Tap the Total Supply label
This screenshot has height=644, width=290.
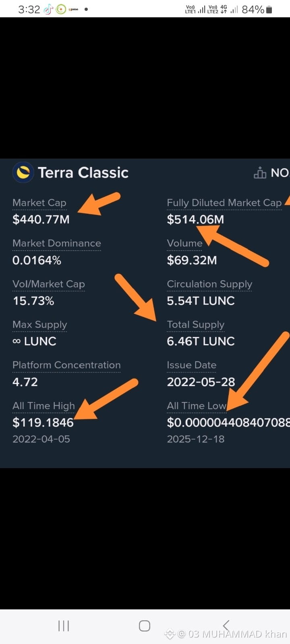pos(196,325)
